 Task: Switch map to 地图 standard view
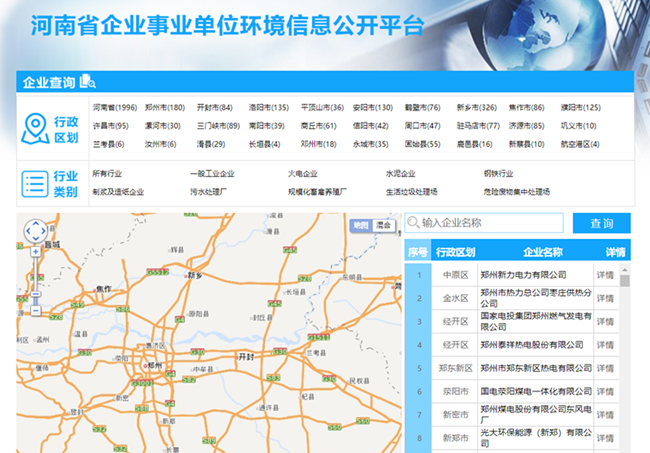[x=360, y=225]
